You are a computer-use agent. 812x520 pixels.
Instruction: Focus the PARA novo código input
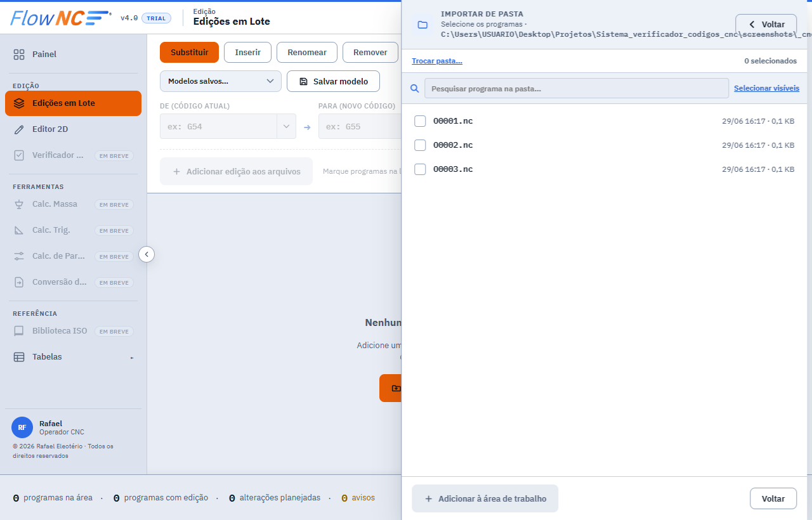(360, 126)
